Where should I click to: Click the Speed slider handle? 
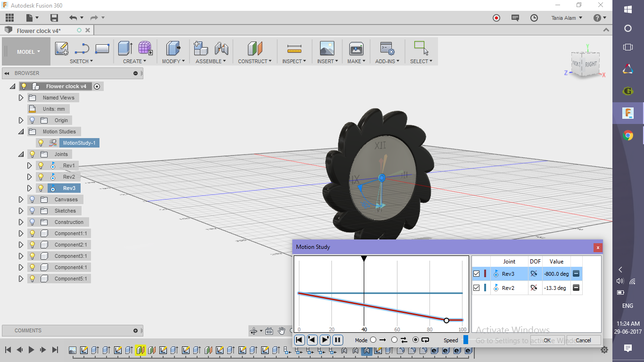tap(466, 340)
